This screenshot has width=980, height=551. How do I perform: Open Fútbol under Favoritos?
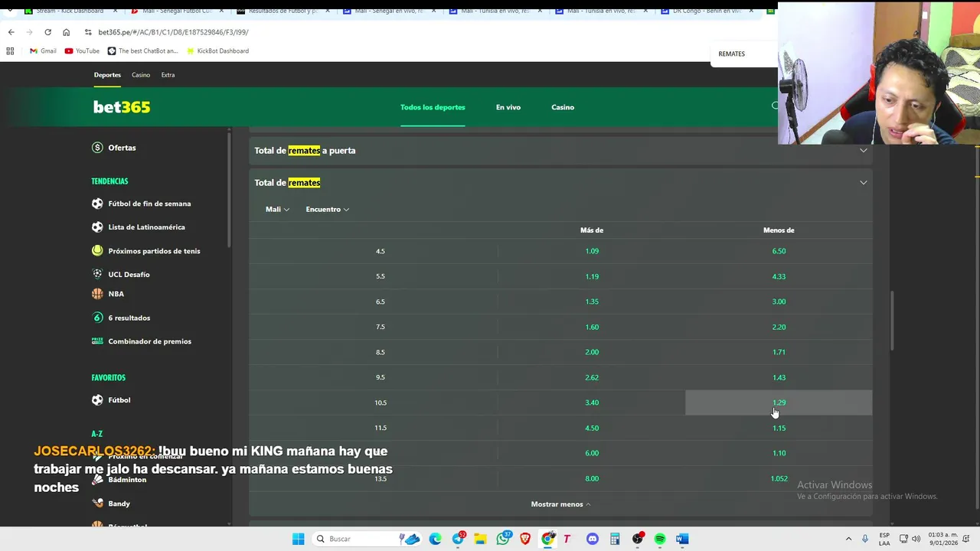(111, 400)
